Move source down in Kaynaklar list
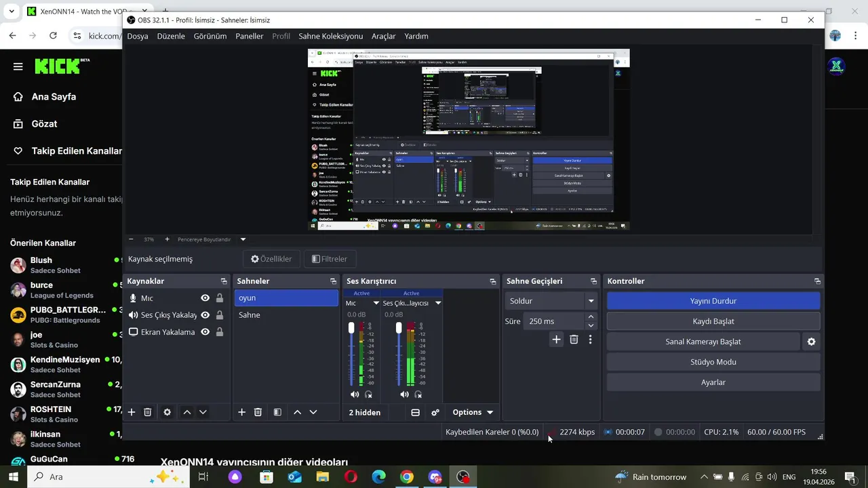Viewport: 868px width, 488px height. coord(203,412)
